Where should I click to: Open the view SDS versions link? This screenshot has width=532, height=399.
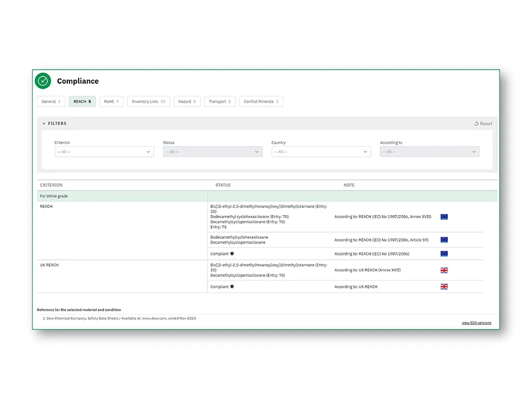[476, 323]
